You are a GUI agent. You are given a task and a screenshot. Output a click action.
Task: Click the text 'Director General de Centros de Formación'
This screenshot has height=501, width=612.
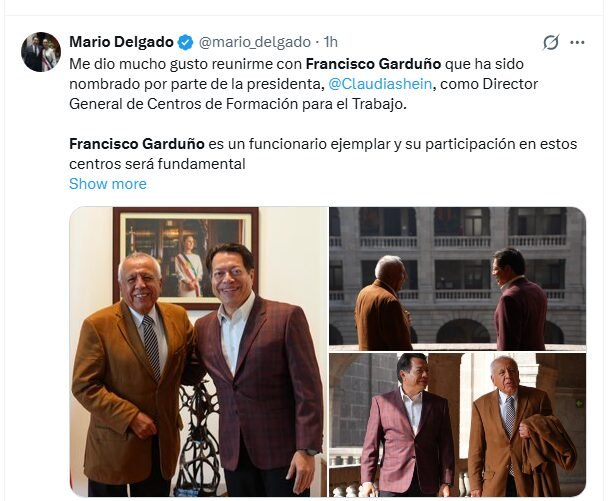(304, 94)
